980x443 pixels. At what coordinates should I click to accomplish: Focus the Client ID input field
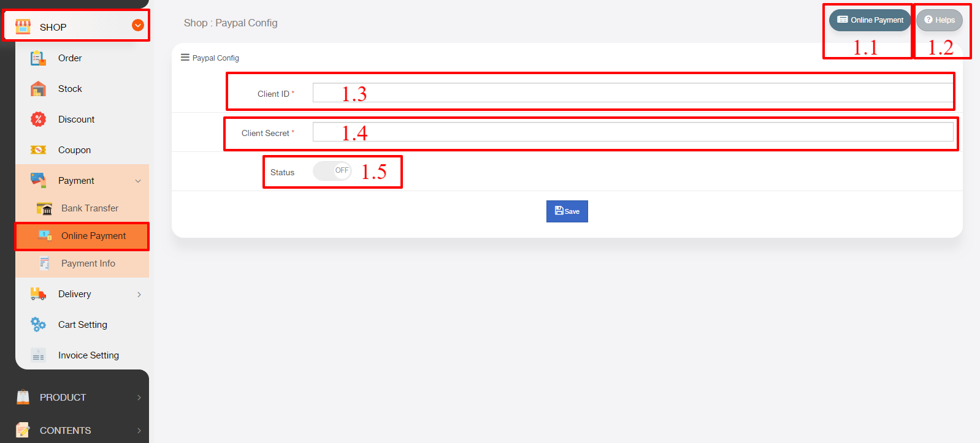[632, 93]
